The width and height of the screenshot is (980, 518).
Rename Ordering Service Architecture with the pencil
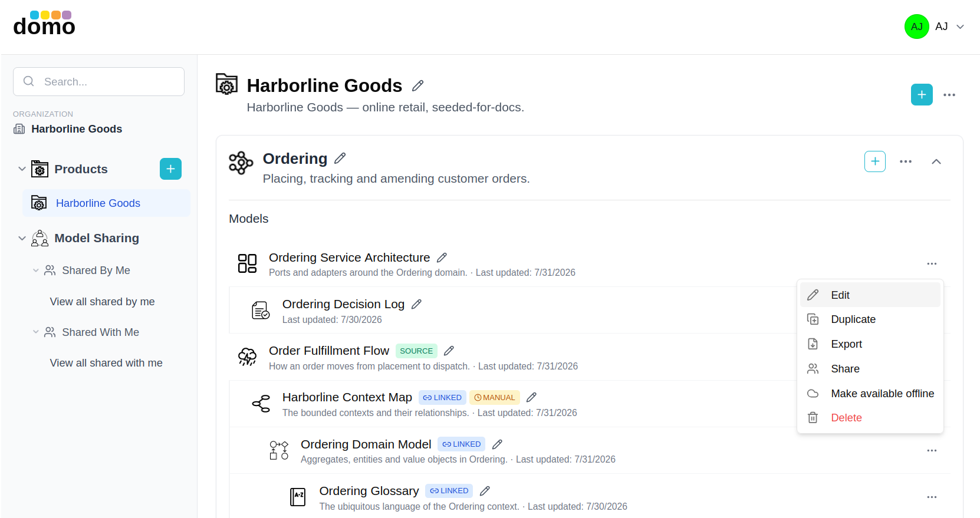pos(442,258)
